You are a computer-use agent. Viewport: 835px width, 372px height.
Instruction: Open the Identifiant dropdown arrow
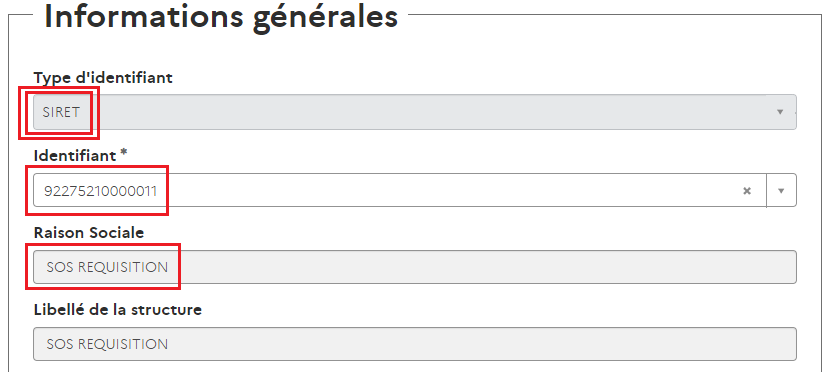pos(781,191)
